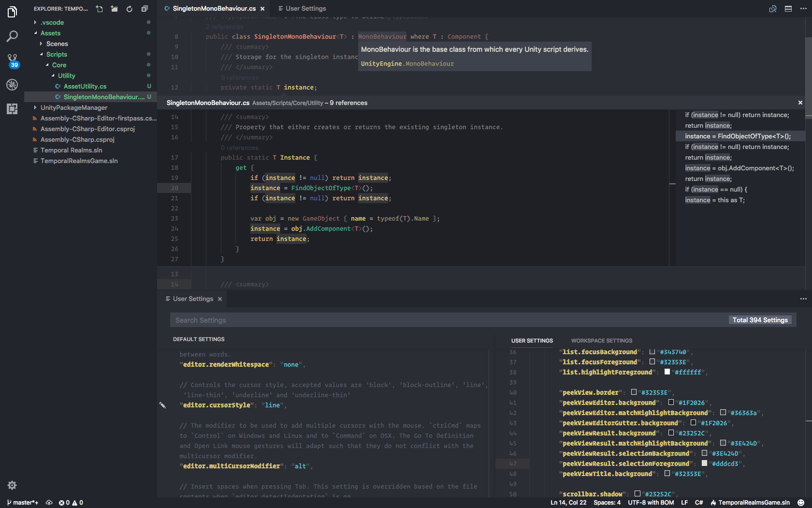Collapse all folders in Explorer
This screenshot has width=812, height=508.
144,9
